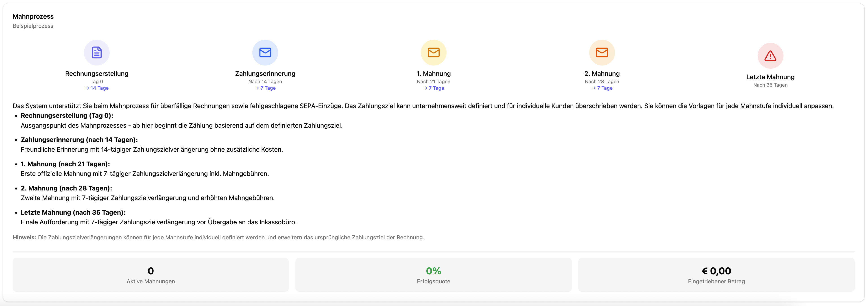Select 'Rechnungserstellung' step label

[97, 73]
